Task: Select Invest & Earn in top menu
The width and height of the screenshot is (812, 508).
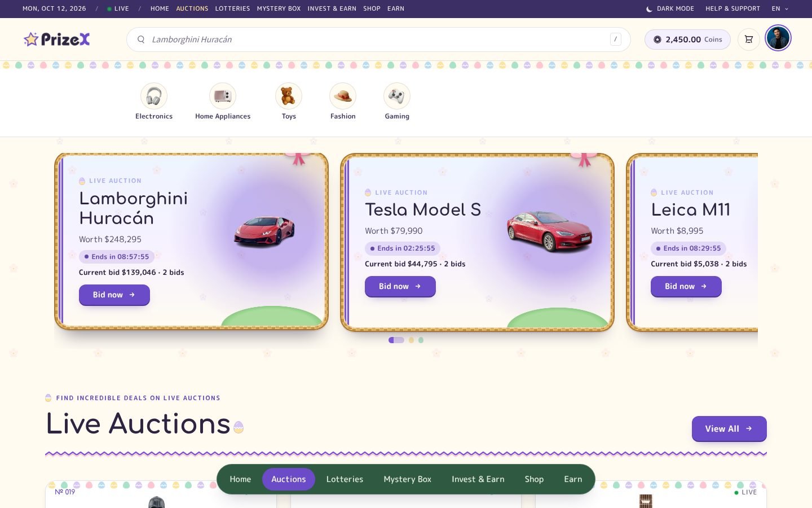Action: tap(332, 8)
